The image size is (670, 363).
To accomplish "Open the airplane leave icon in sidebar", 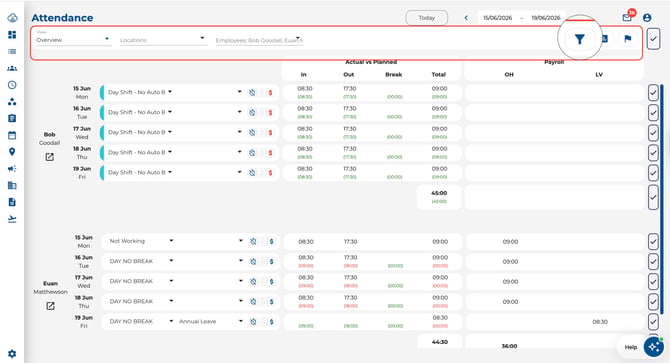I will (12, 219).
